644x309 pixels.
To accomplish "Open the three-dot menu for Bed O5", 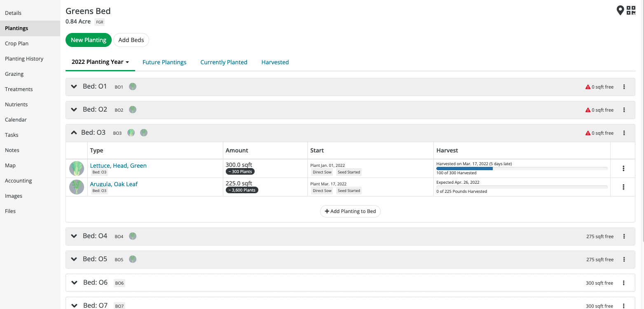I will click(x=624, y=260).
